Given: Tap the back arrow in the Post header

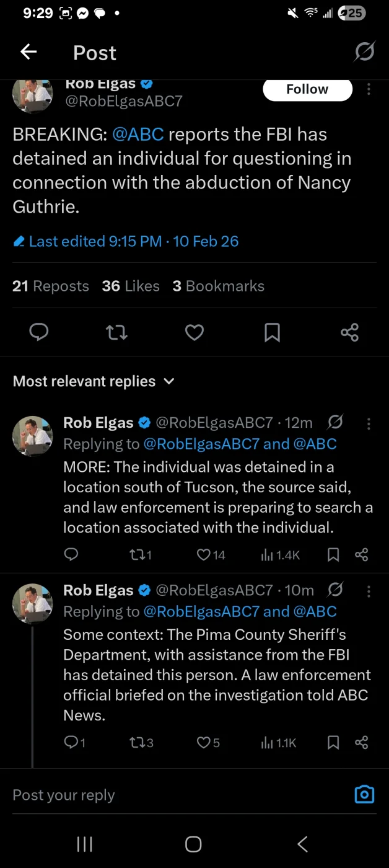Looking at the screenshot, I should pyautogui.click(x=28, y=53).
